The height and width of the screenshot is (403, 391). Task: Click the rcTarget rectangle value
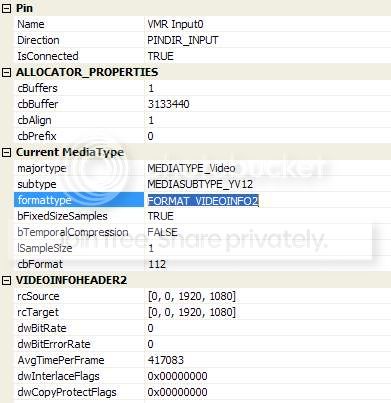(x=192, y=312)
